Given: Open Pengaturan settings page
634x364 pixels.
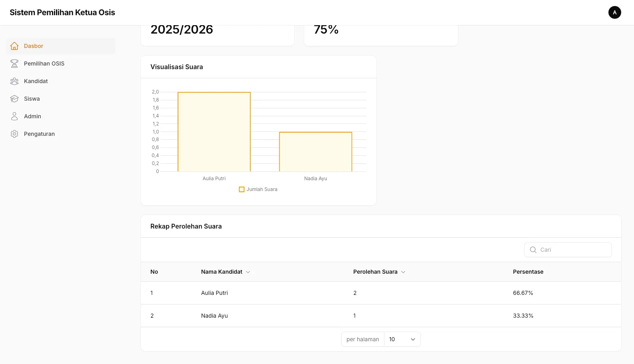Looking at the screenshot, I should tap(61, 134).
